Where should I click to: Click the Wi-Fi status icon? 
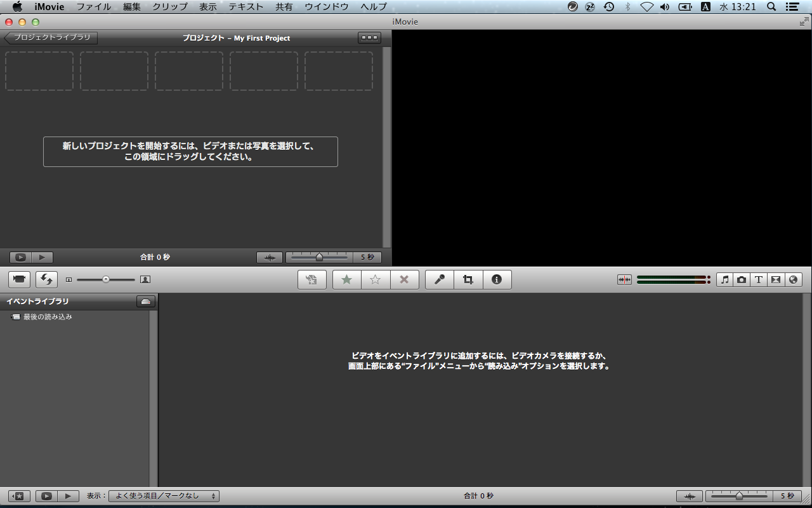[x=646, y=7]
